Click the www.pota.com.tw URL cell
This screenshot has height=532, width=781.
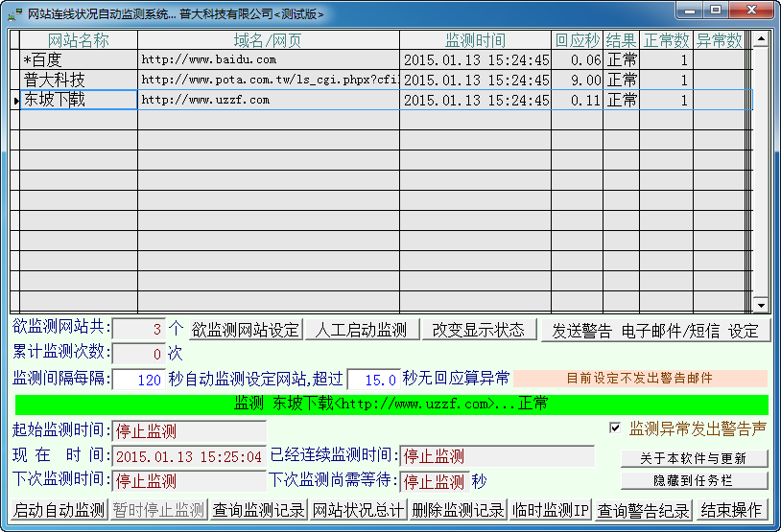pos(269,80)
